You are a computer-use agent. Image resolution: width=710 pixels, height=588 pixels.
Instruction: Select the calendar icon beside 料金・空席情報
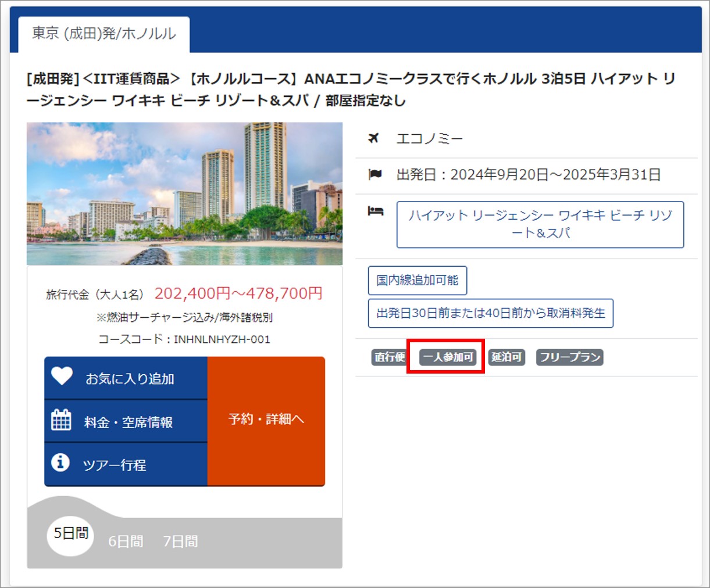[60, 420]
